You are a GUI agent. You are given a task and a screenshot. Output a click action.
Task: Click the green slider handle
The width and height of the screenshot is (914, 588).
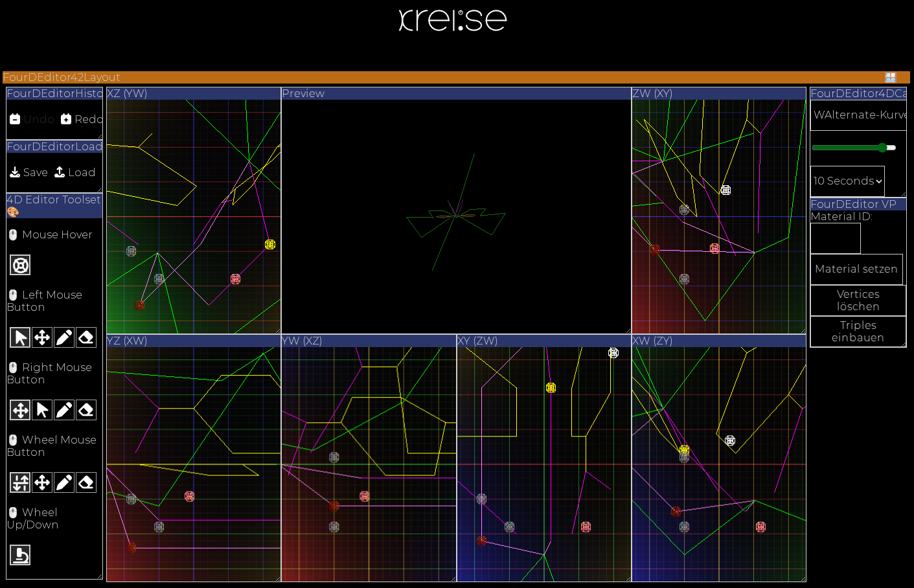point(882,148)
